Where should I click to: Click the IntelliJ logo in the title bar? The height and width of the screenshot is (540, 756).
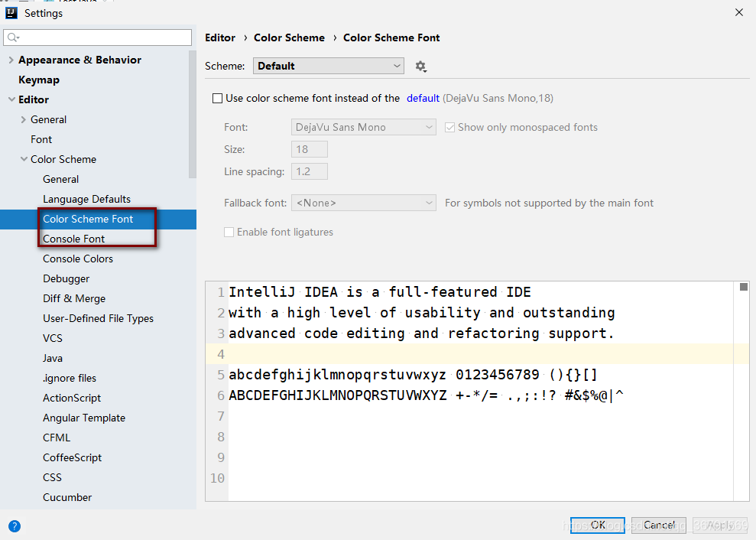tap(11, 13)
